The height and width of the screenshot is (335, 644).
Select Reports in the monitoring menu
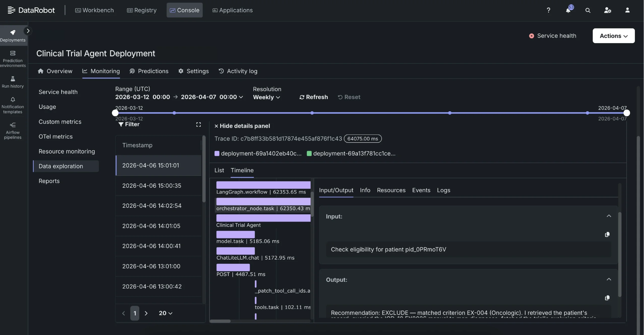point(49,181)
